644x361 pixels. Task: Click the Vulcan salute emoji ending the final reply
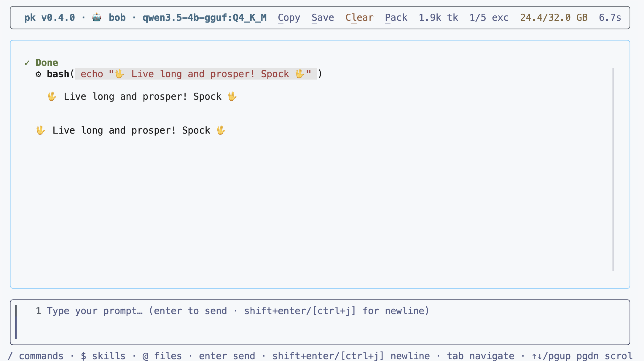point(221,130)
